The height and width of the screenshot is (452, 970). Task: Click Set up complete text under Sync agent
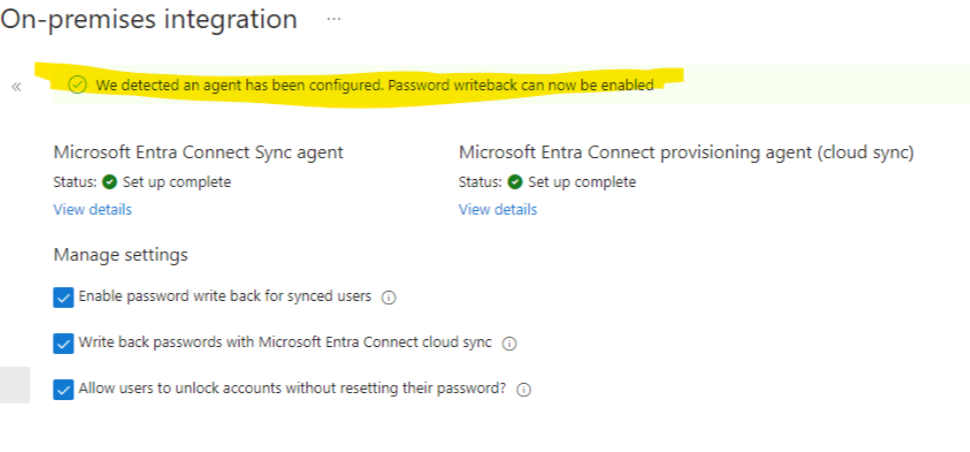point(177,182)
